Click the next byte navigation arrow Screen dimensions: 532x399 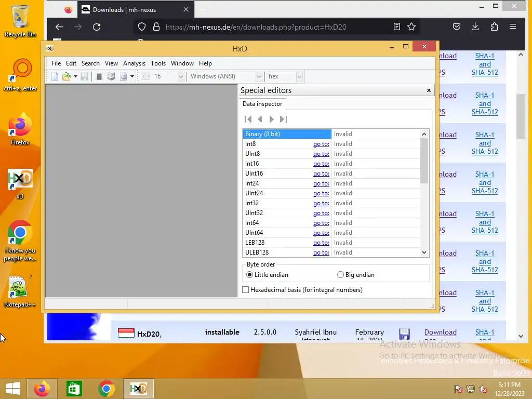[271, 119]
